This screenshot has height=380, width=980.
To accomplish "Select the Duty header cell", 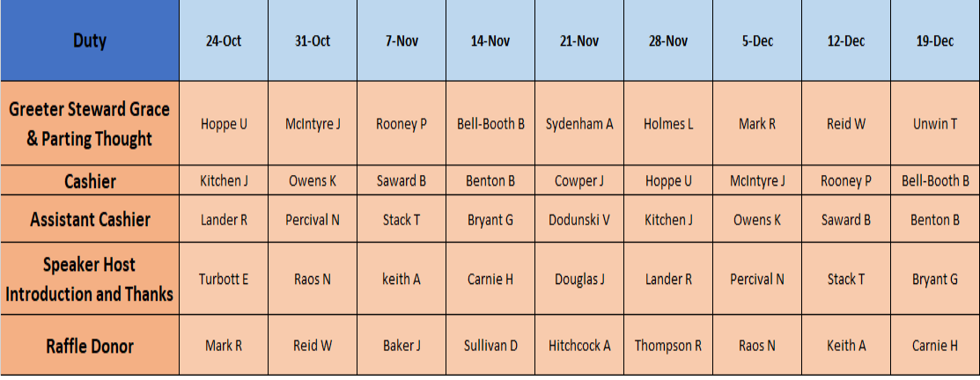I will (x=90, y=40).
